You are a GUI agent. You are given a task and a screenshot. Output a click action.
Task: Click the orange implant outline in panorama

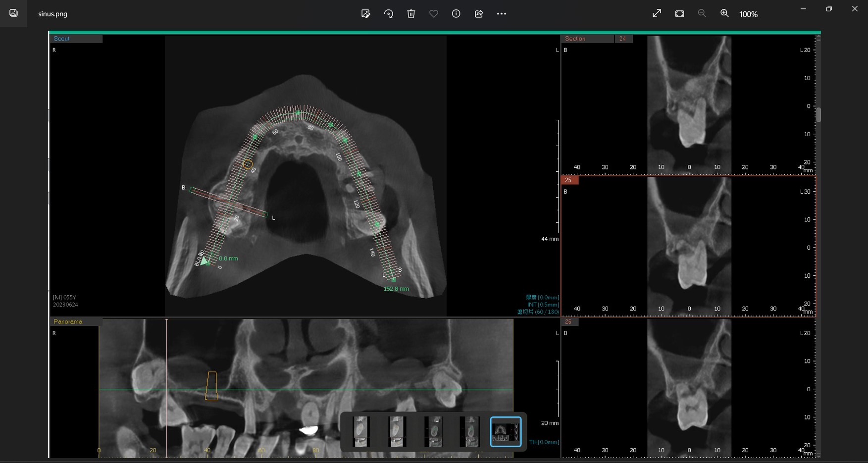click(x=211, y=386)
